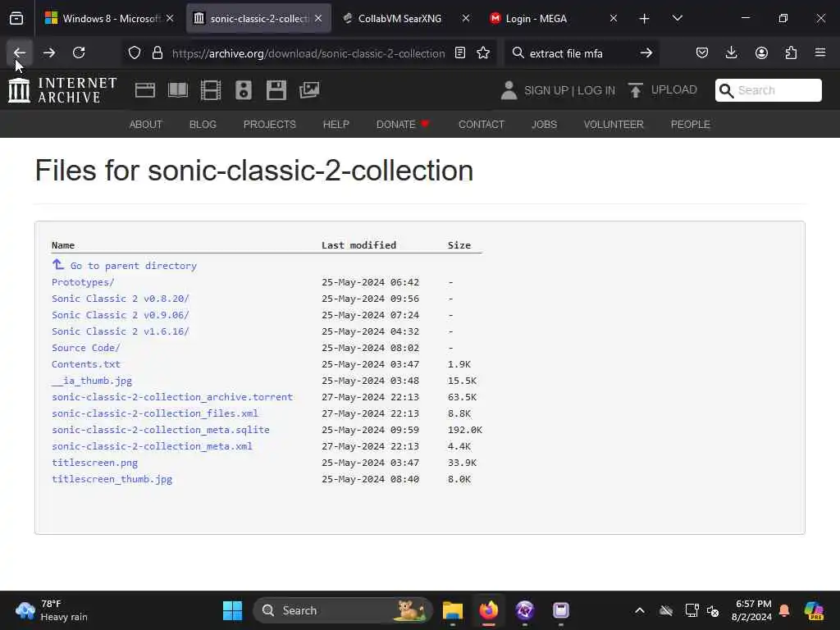Click Firefox icon in taskbar
Viewport: 840px width, 630px height.
pyautogui.click(x=489, y=610)
